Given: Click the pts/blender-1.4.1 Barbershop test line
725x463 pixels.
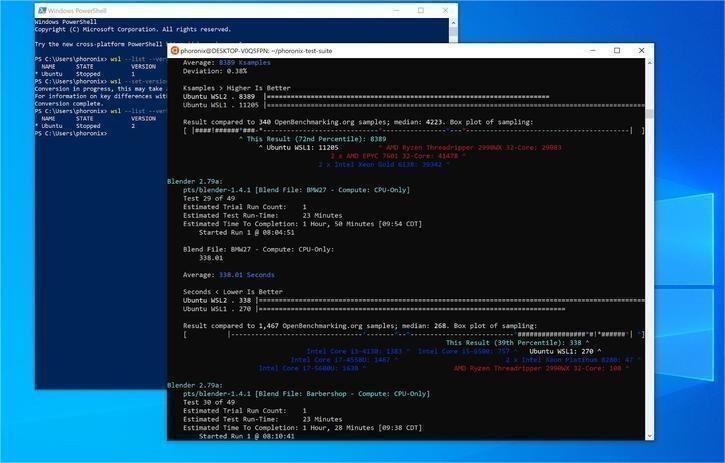Looking at the screenshot, I should click(x=306, y=394).
